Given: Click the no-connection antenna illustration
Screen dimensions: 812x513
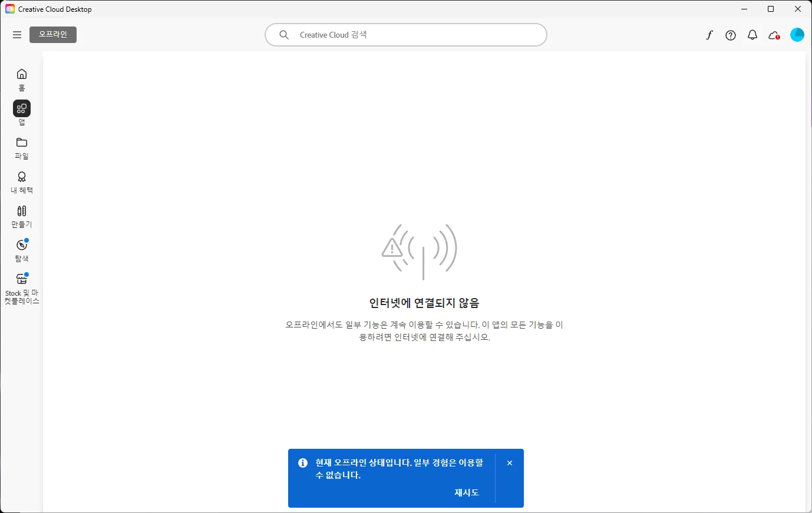Looking at the screenshot, I should coord(420,251).
